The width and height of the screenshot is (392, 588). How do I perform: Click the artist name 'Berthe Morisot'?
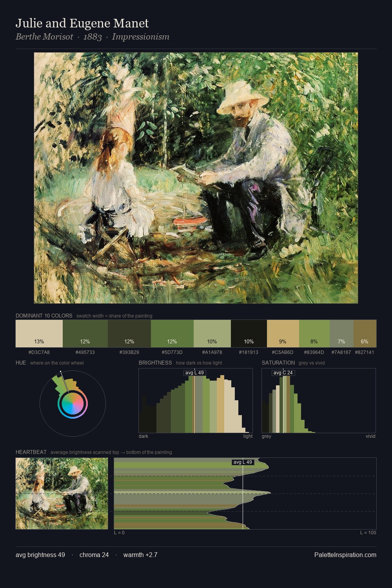[44, 37]
